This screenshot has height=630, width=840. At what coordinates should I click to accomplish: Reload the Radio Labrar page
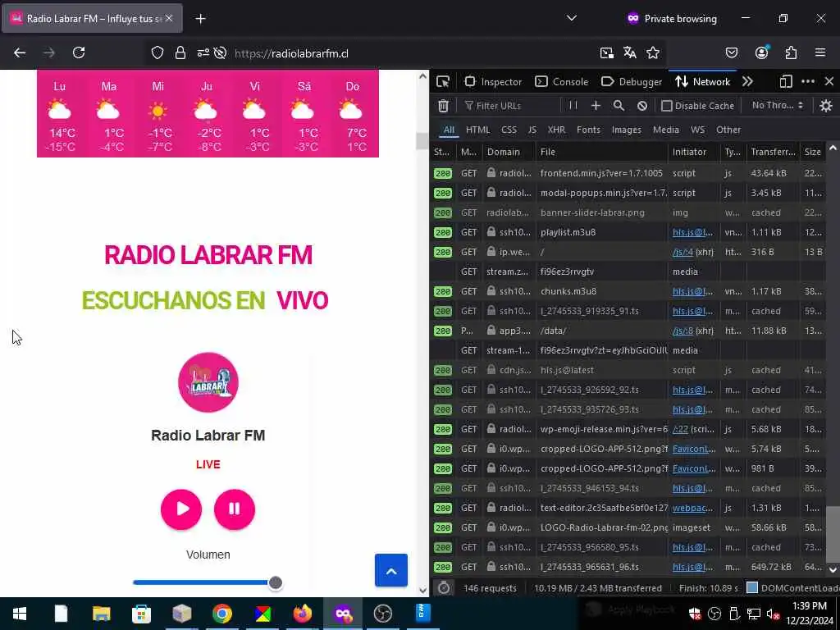(79, 52)
